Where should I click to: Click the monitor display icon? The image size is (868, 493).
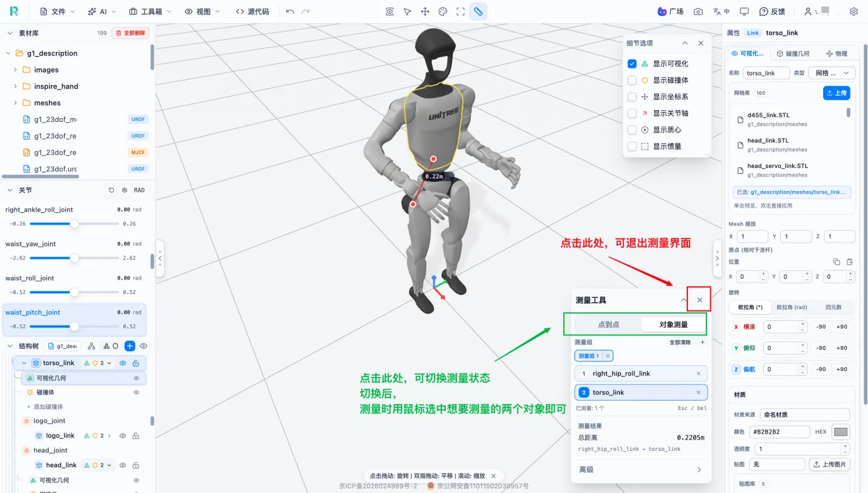click(x=744, y=11)
